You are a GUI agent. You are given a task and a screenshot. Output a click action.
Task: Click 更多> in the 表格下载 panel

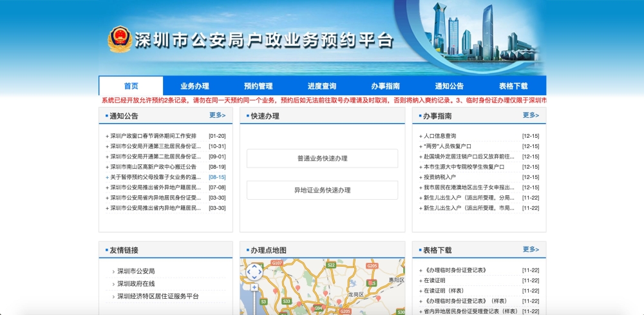tap(531, 249)
